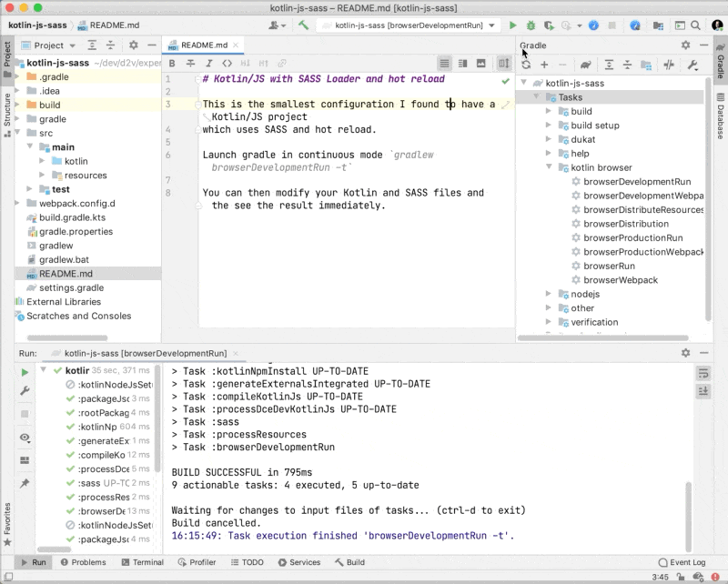Viewport: 728px width, 584px height.
Task: Expand the .gradle folder
Action: (17, 76)
